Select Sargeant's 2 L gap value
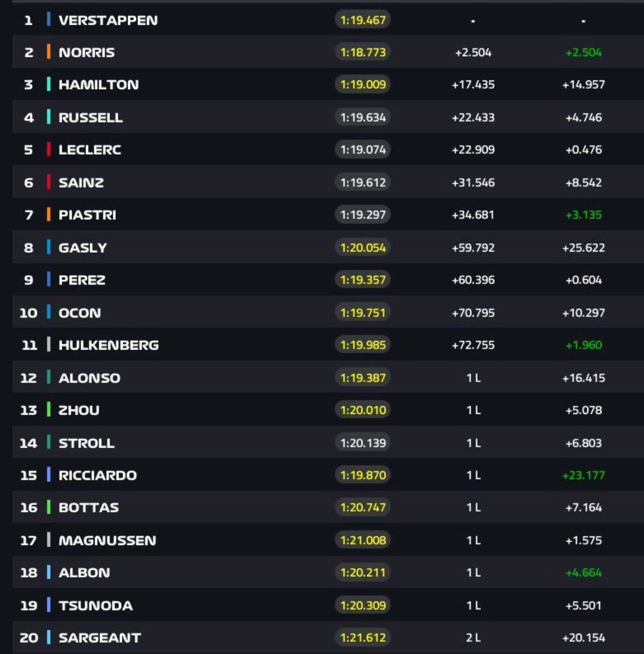The image size is (644, 654). click(473, 637)
